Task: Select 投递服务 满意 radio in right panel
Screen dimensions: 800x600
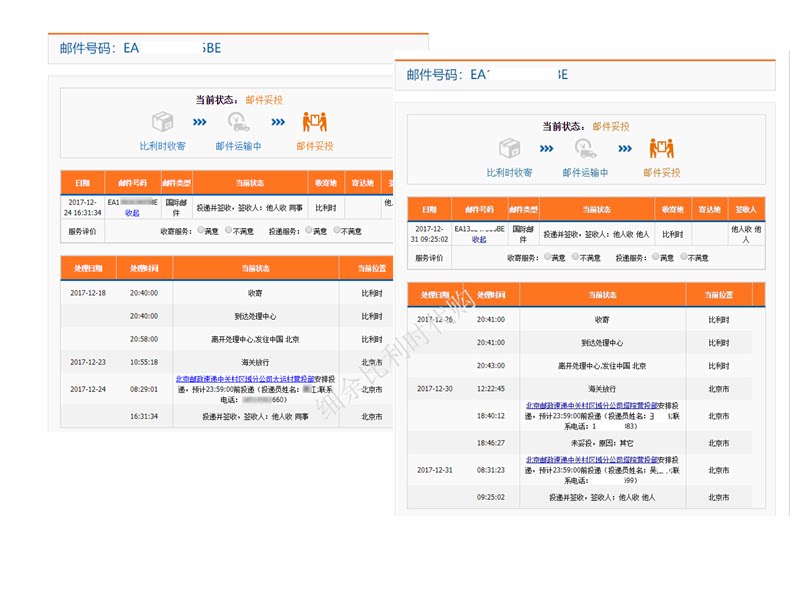Action: coord(656,257)
